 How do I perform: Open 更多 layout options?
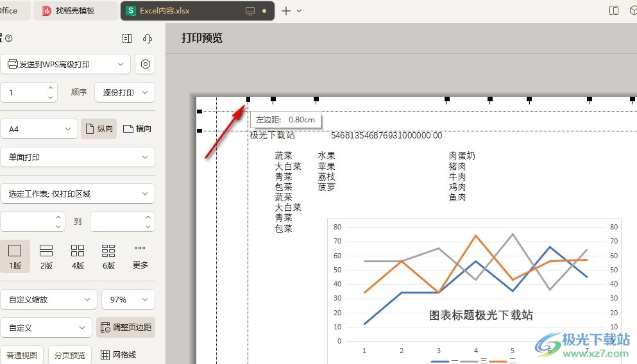click(140, 256)
